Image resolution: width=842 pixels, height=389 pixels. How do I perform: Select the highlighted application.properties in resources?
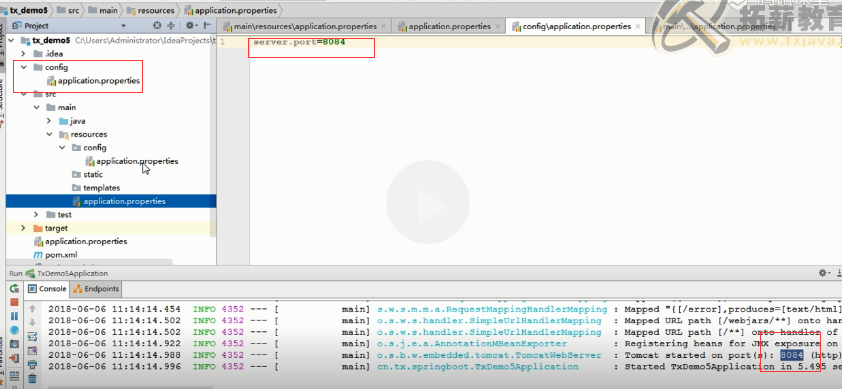111,201
